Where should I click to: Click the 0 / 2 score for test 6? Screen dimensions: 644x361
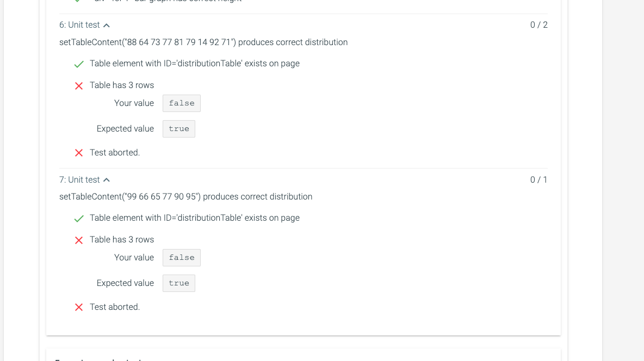[x=539, y=25]
